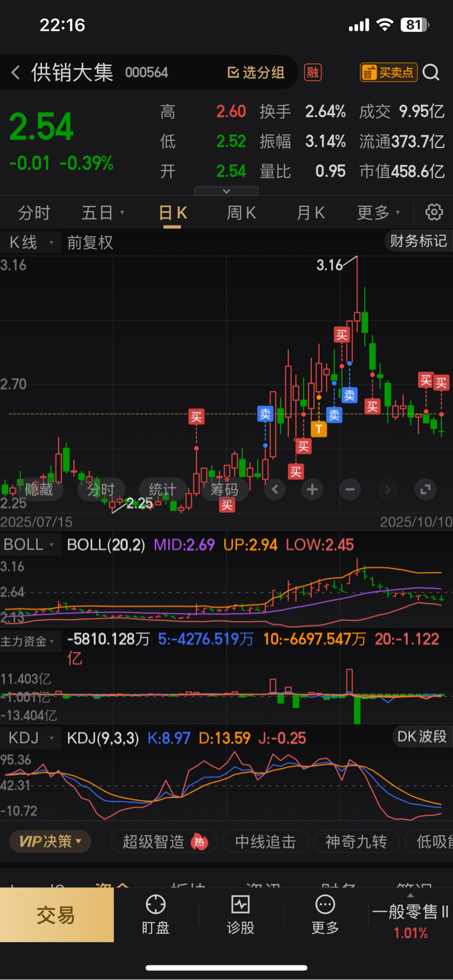
Task: Select the 日K tab
Action: [x=173, y=213]
